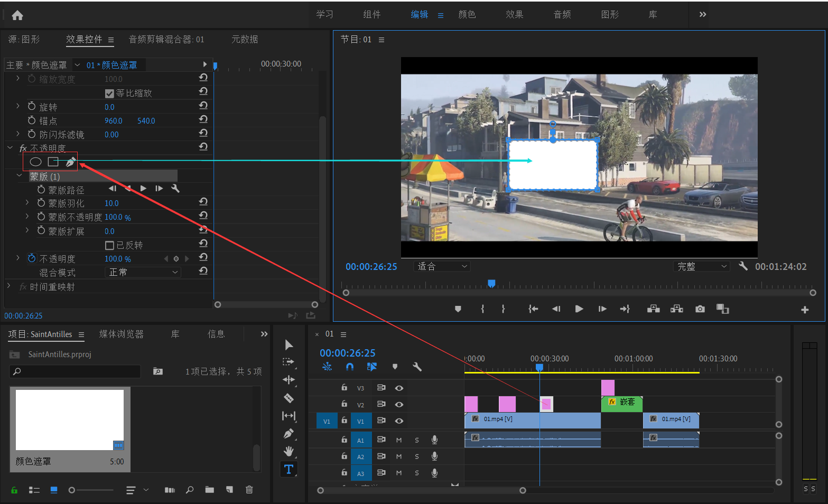Screen dimensions: 828x504
Task: Switch to the 颜色 workspace tab
Action: click(x=467, y=14)
